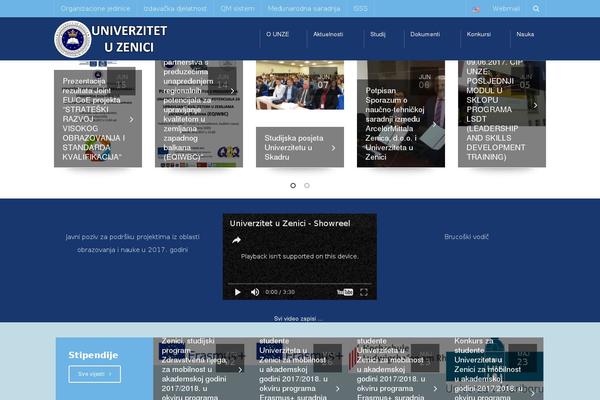The height and width of the screenshot is (400, 600).
Task: Open the QM sistem link
Action: point(237,8)
